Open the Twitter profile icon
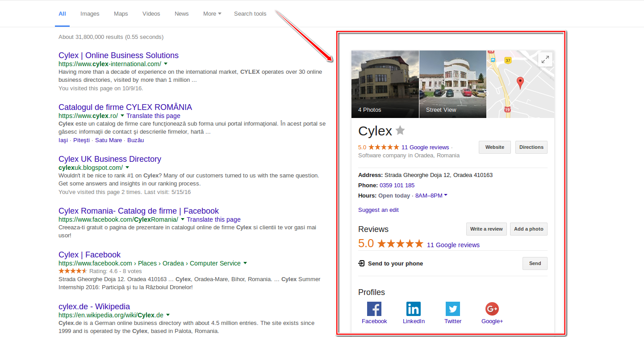Image resolution: width=644 pixels, height=337 pixels. (x=453, y=309)
